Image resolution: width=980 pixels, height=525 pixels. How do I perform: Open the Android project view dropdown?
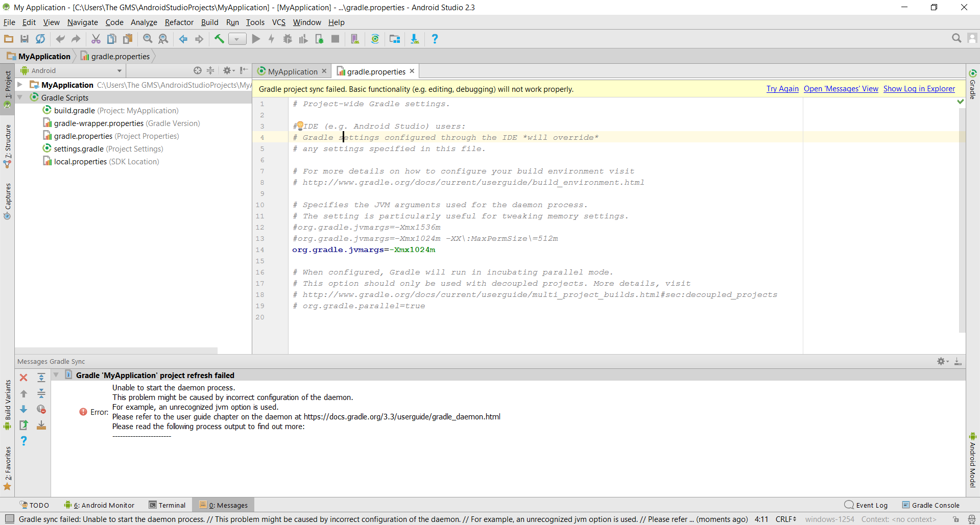click(71, 70)
